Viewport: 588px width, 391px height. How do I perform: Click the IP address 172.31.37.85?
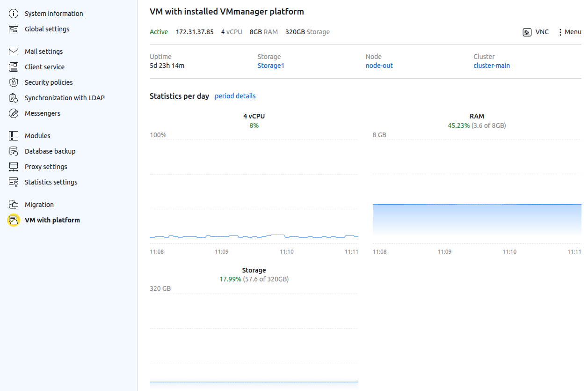tap(195, 32)
